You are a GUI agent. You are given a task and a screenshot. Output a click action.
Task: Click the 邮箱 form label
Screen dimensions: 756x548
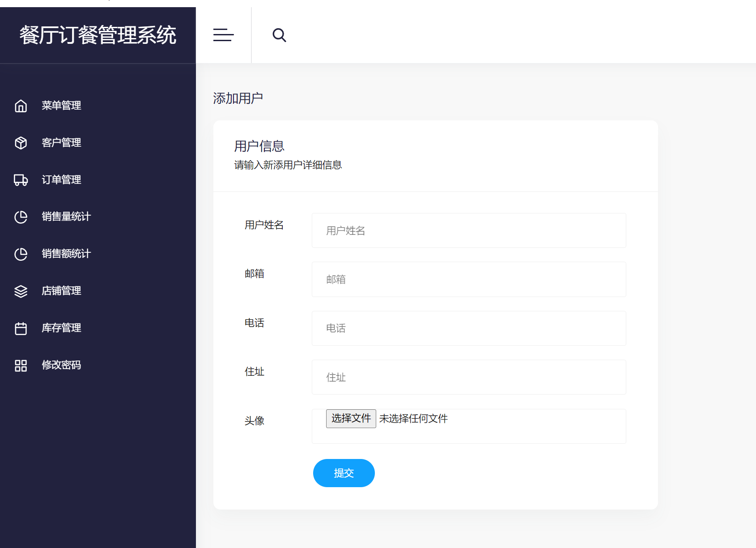click(254, 274)
